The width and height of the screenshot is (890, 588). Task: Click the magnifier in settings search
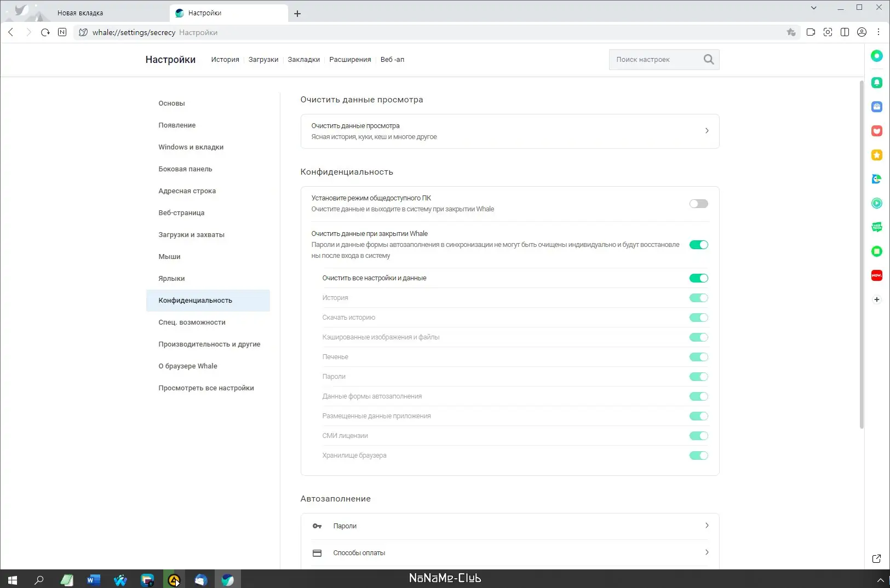(709, 59)
